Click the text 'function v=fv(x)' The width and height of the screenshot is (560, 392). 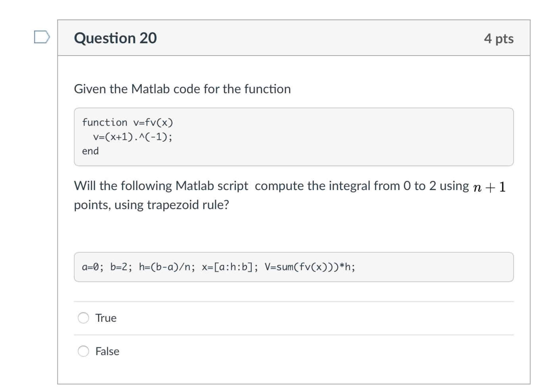pyautogui.click(x=127, y=122)
